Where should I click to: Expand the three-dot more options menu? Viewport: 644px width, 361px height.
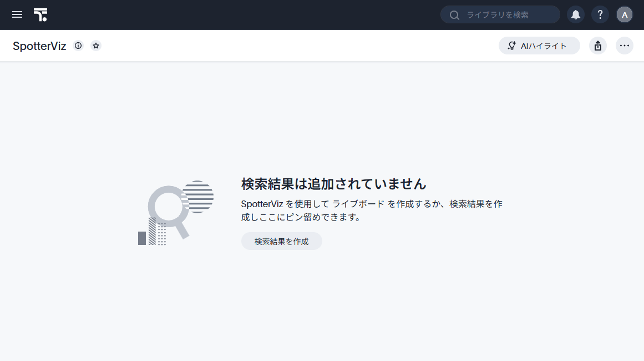coord(625,46)
